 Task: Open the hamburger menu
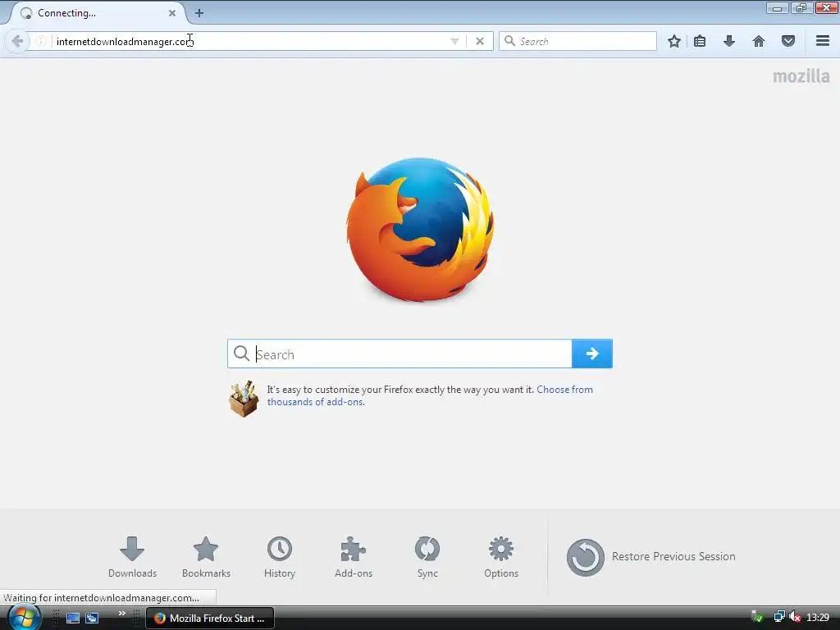tap(823, 41)
